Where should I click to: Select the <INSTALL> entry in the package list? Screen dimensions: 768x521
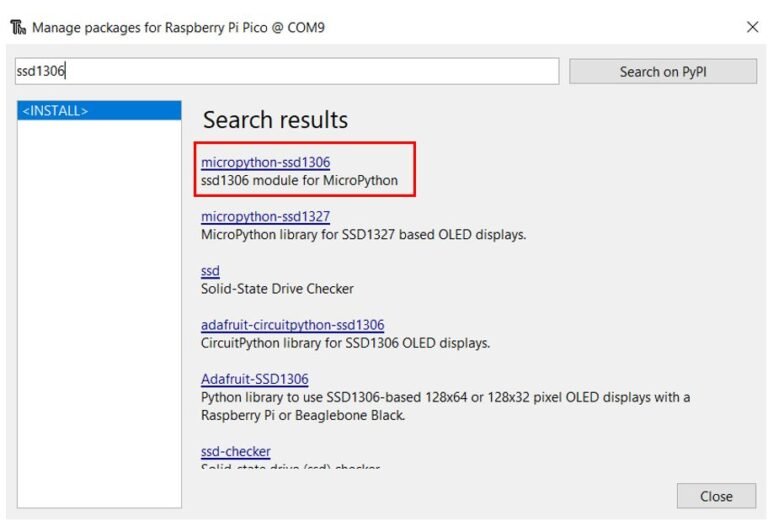(99, 110)
